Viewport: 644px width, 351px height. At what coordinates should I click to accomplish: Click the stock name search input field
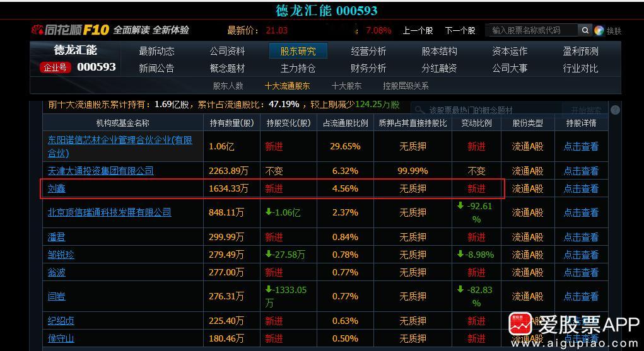(x=533, y=30)
